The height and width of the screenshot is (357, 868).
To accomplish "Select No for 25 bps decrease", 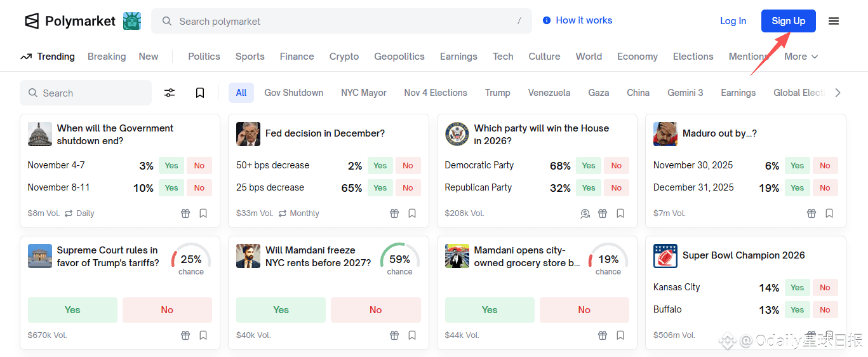I will click(x=408, y=188).
